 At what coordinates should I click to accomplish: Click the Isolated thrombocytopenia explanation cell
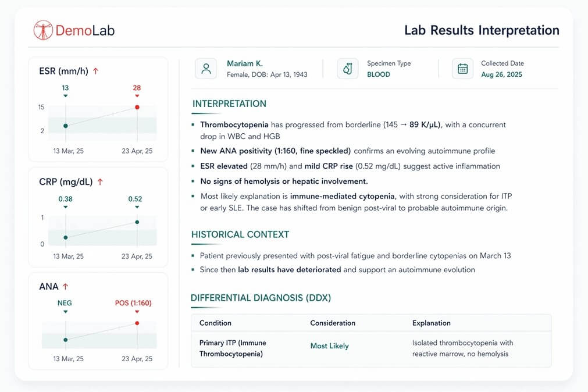[463, 348]
